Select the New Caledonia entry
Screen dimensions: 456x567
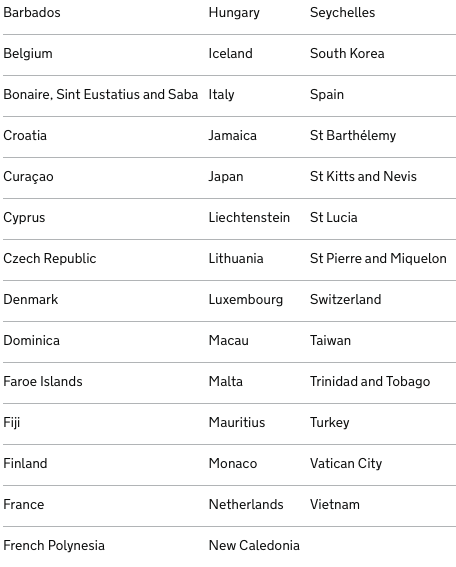pyautogui.click(x=254, y=545)
